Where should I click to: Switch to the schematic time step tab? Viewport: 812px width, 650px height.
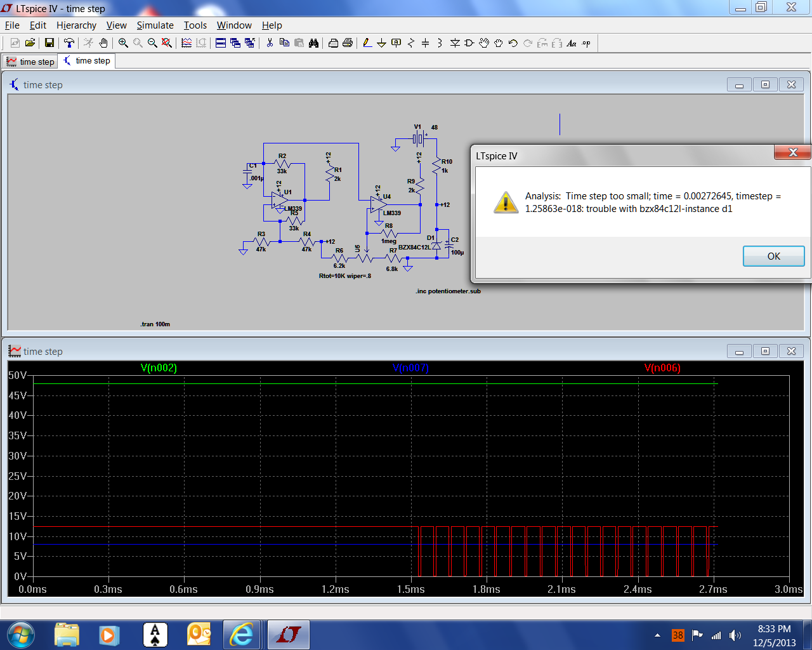pos(87,61)
